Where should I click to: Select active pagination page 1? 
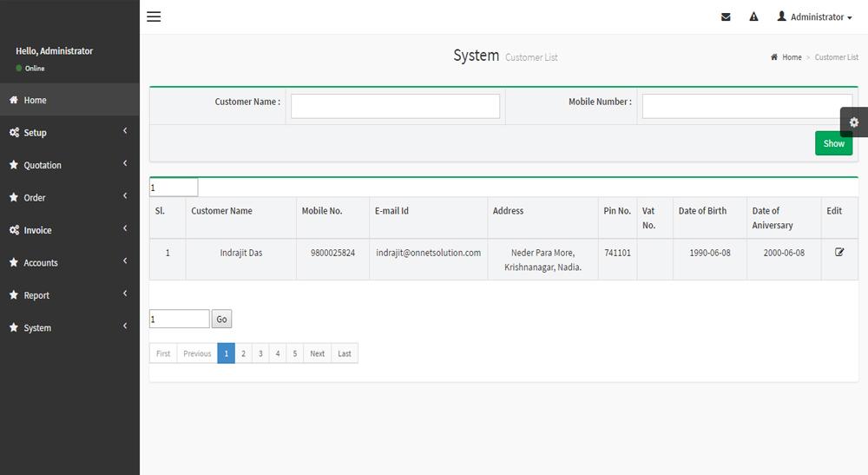click(226, 353)
